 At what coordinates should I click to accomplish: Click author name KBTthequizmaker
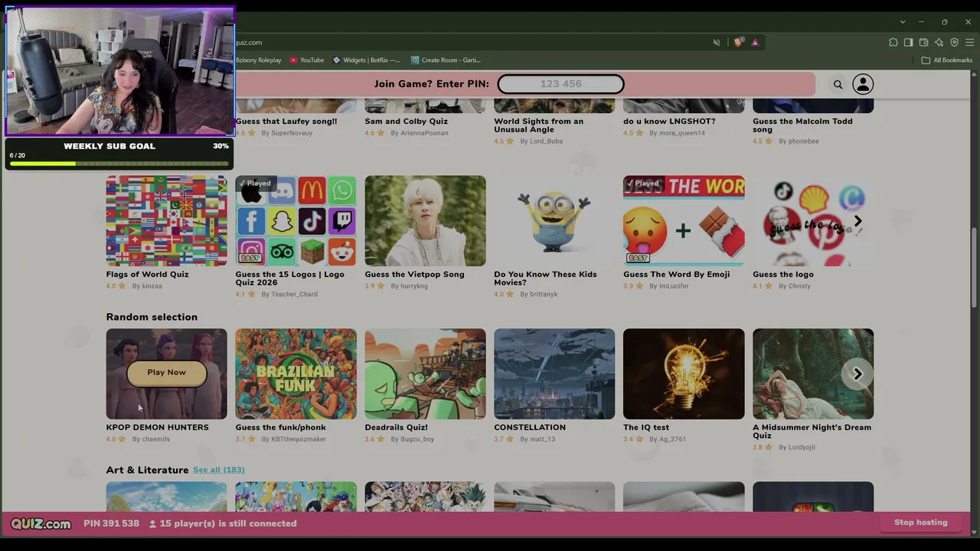(x=299, y=439)
